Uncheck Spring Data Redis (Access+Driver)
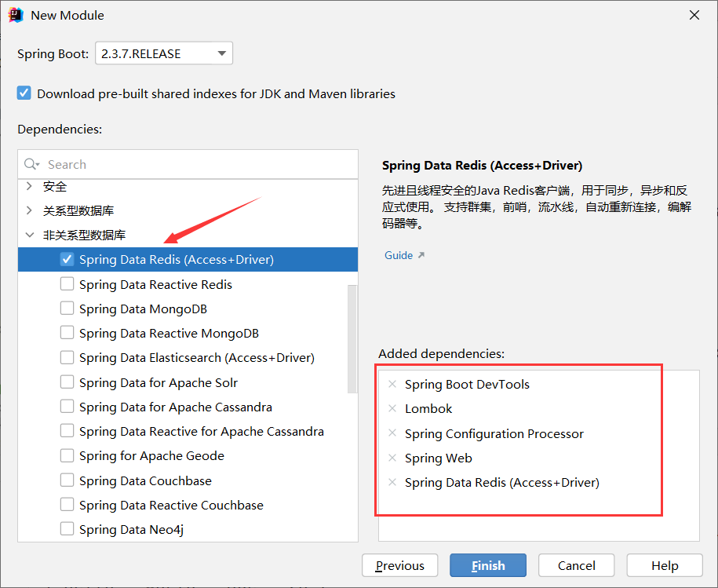 tap(67, 259)
